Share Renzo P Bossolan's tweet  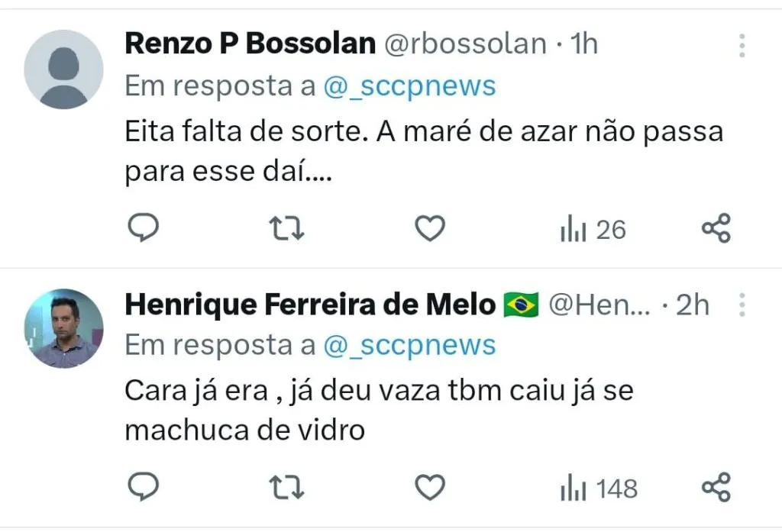coord(716,228)
